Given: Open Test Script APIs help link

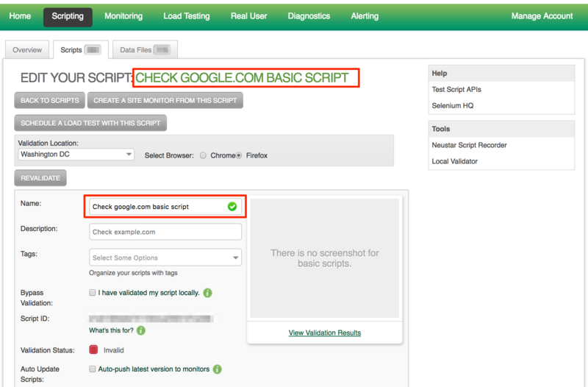Looking at the screenshot, I should (x=456, y=89).
